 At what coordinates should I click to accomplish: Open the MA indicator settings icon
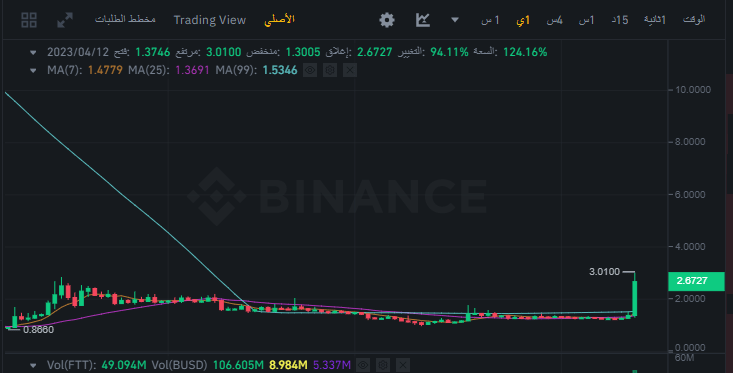(330, 71)
